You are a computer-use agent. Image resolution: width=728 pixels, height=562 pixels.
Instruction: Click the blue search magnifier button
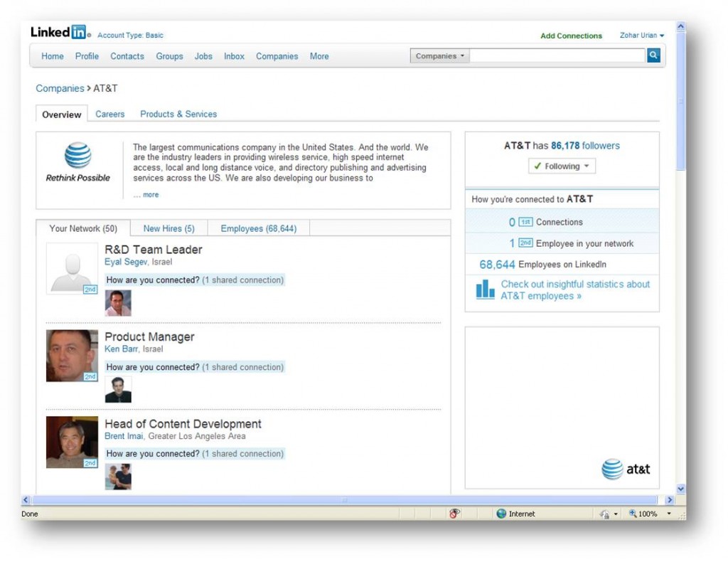[x=653, y=55]
